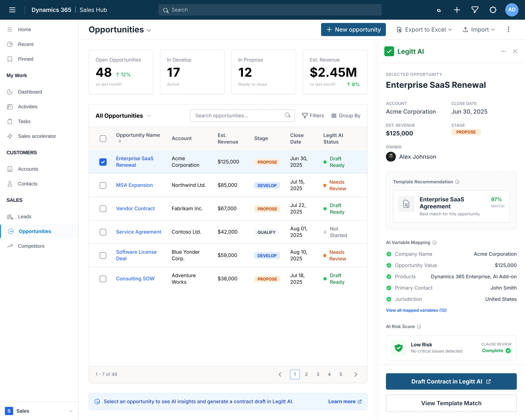Click info icon beside AI Variable Mapping

[x=434, y=243]
